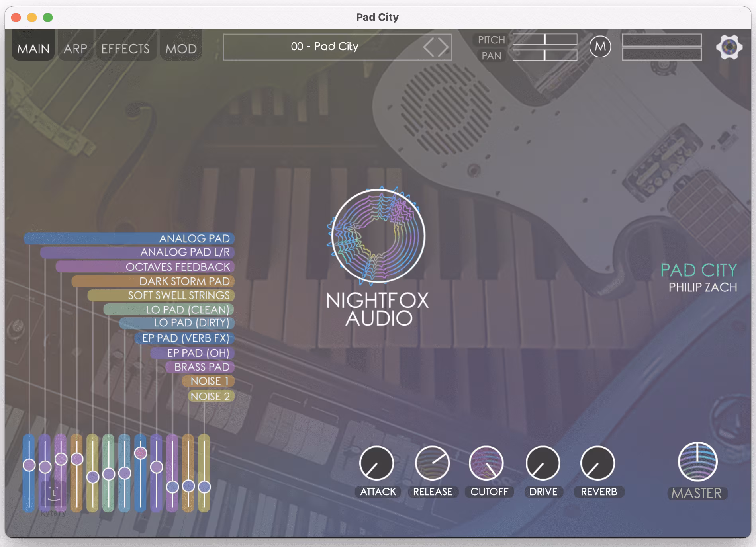Click the Release knob
The image size is (756, 547).
(432, 463)
